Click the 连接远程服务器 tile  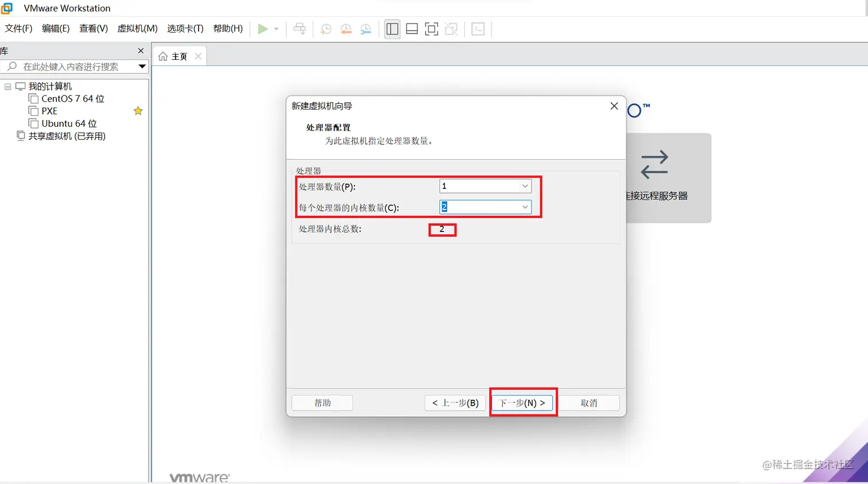[669, 178]
